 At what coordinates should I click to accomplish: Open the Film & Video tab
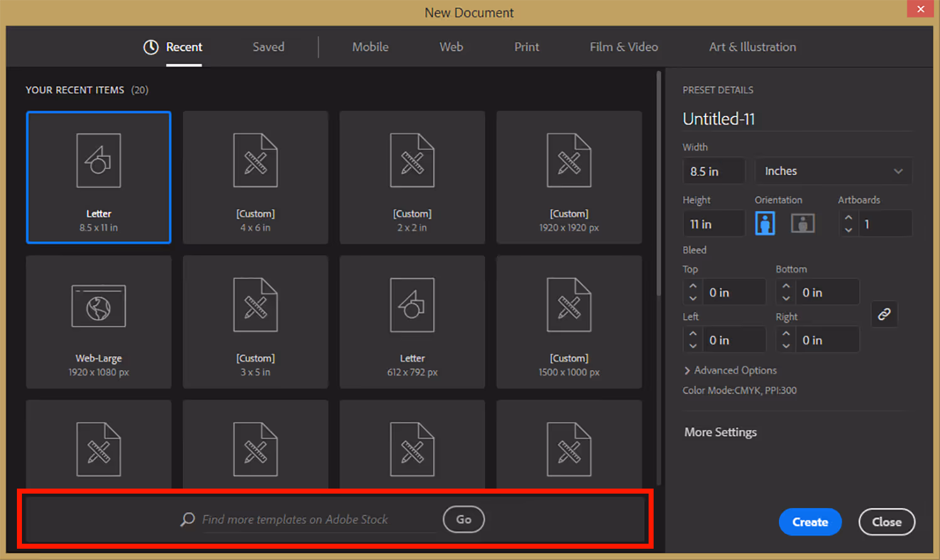tap(624, 47)
